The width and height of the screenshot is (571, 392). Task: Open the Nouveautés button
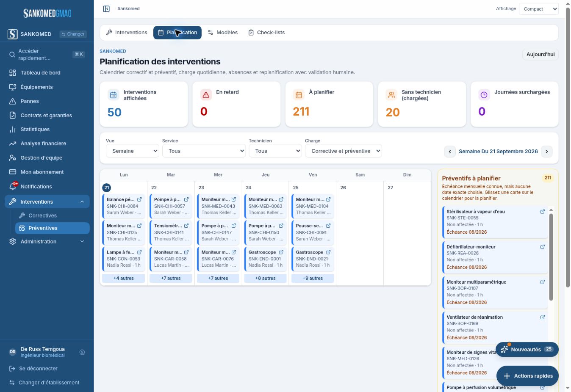[527, 349]
